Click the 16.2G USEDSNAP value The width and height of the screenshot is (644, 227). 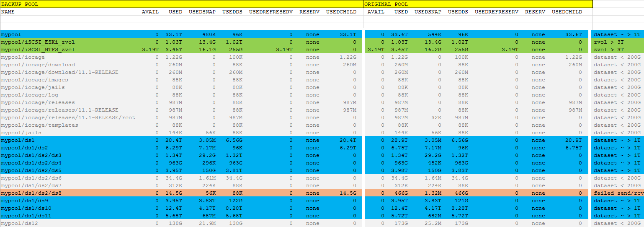[433, 50]
